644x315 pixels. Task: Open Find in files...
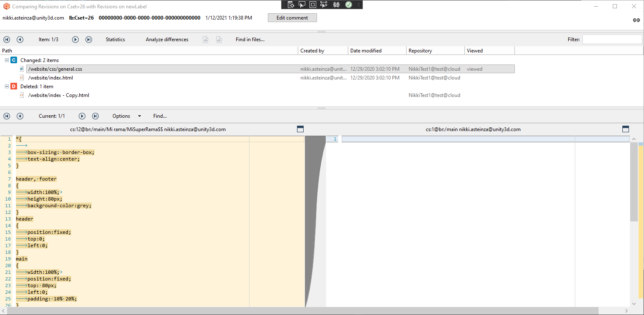[250, 39]
